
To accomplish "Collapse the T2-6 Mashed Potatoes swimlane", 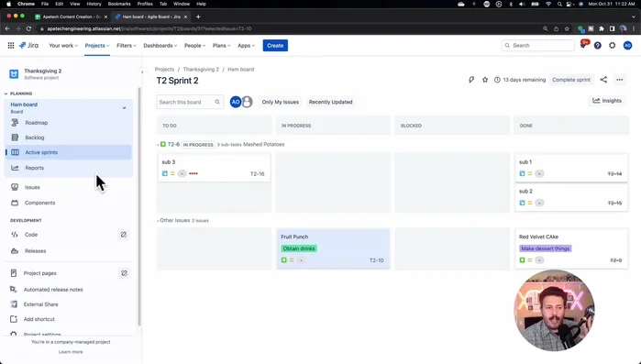I will [159, 145].
